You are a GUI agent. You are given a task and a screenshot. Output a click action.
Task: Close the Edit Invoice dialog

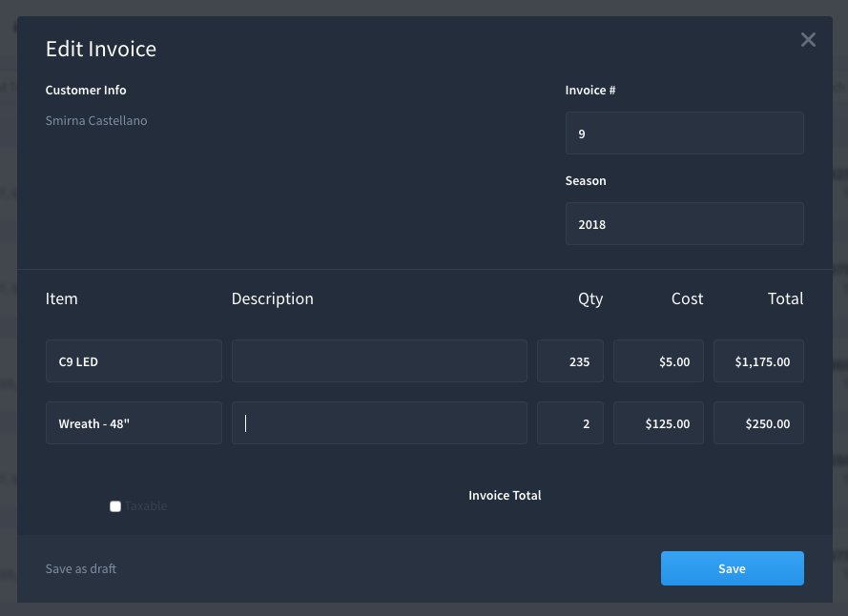808,40
